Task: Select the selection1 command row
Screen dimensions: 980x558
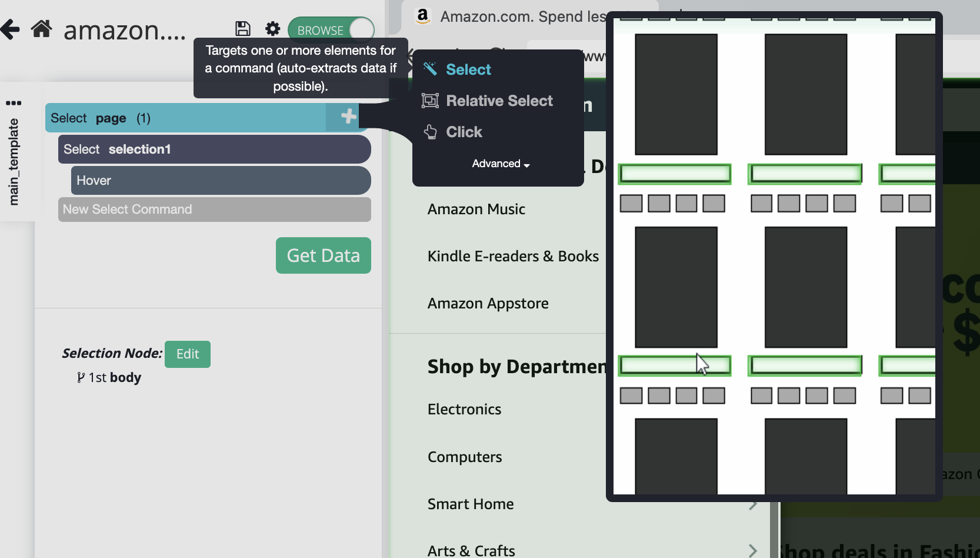Action: pos(214,150)
